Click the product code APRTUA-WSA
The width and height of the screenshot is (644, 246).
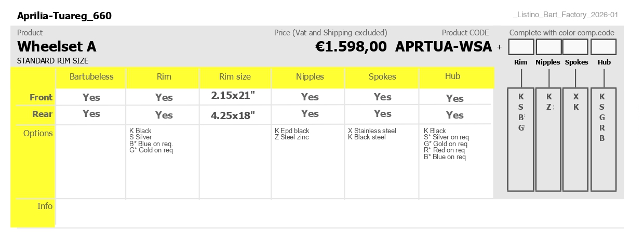click(444, 47)
